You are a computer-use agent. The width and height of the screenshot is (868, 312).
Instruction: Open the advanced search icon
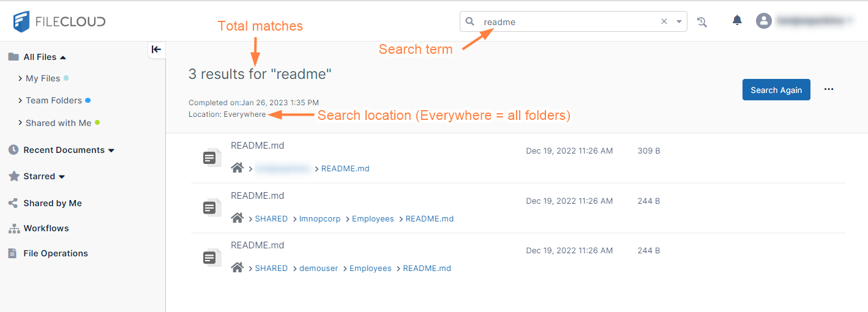point(702,22)
